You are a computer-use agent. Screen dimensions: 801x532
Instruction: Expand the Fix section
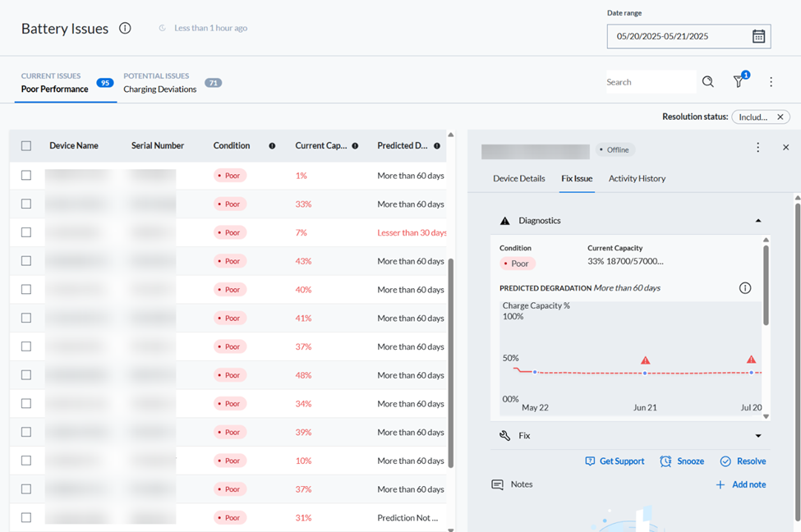coord(758,436)
